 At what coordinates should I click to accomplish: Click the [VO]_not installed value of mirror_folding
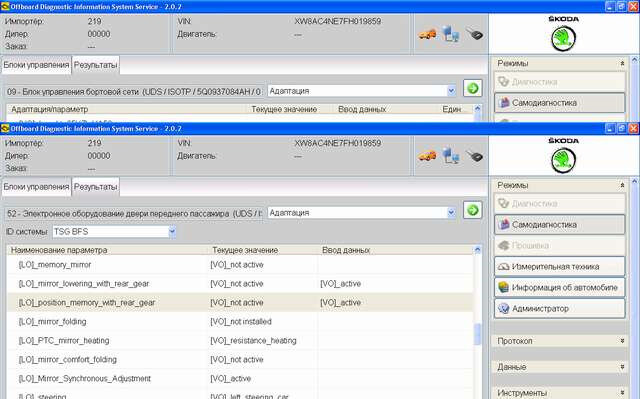click(x=241, y=321)
